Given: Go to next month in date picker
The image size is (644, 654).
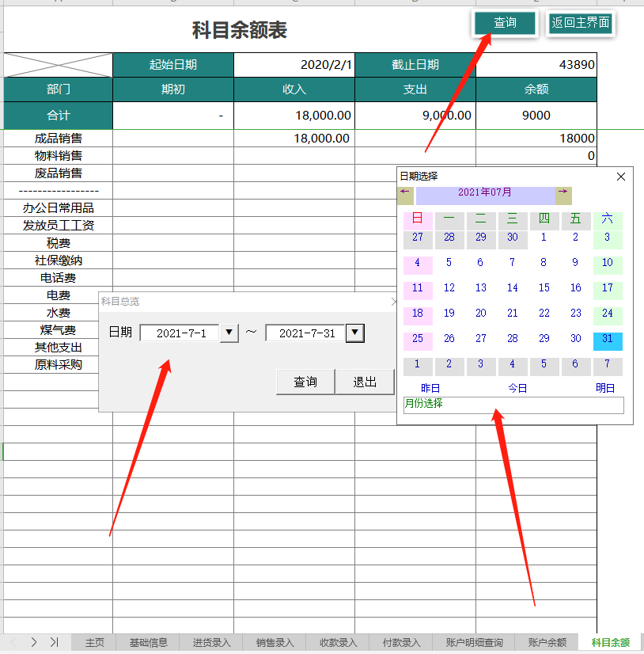Looking at the screenshot, I should 563,196.
